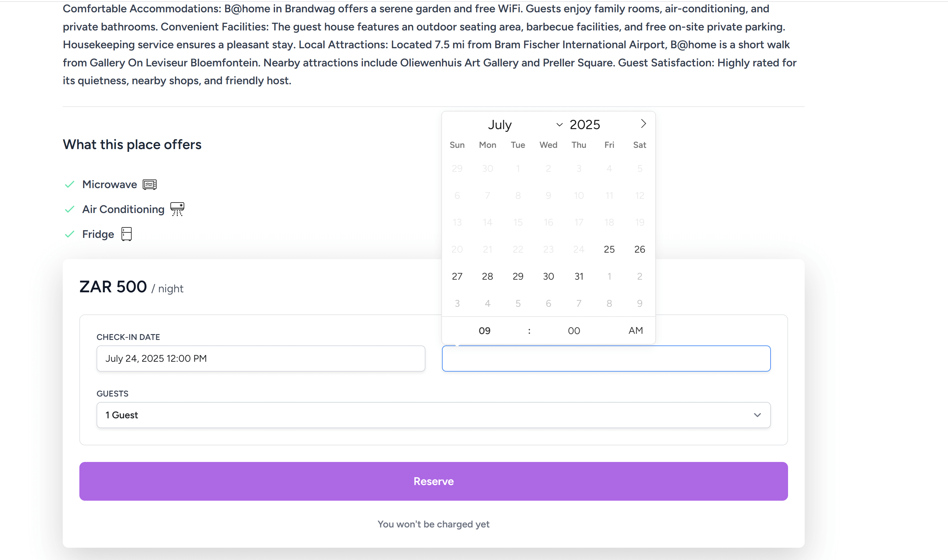The image size is (948, 560).
Task: Click the fridge icon
Action: [126, 234]
